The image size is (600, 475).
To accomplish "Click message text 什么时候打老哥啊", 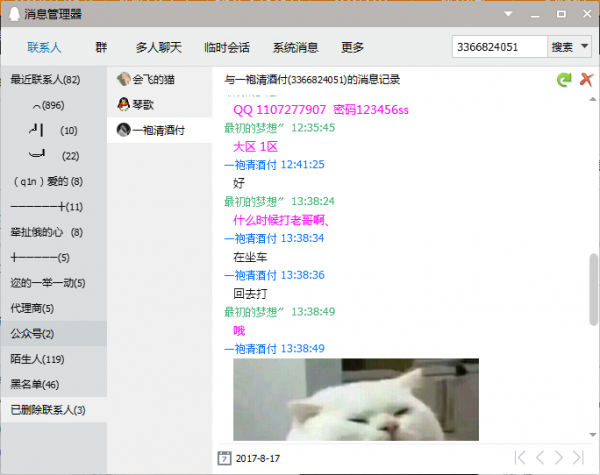I will [281, 220].
